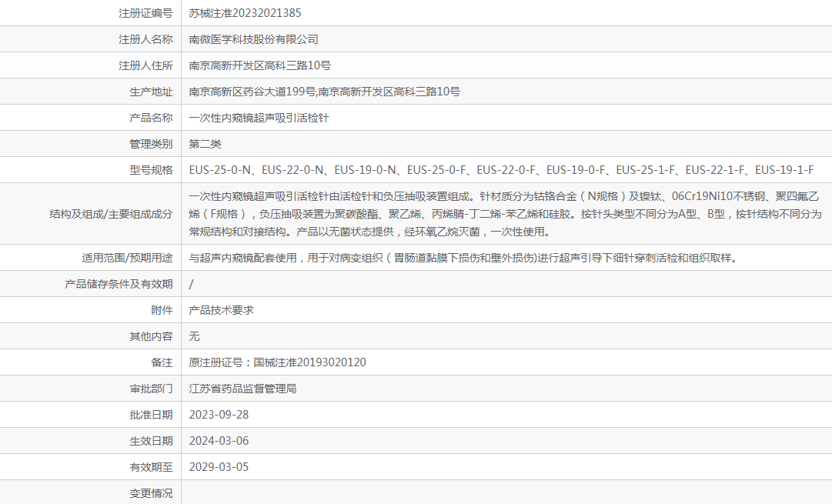
Task: Click the 备注 label
Action: [x=162, y=362]
